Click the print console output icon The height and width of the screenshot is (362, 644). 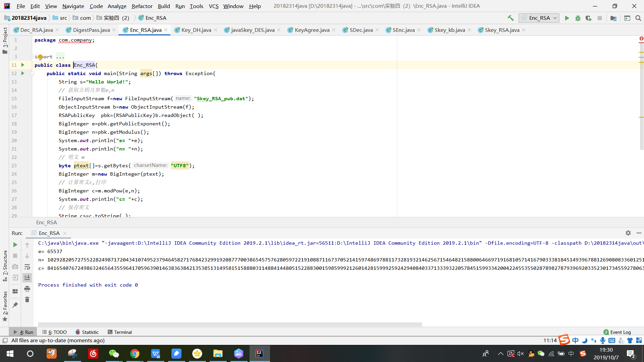[27, 289]
